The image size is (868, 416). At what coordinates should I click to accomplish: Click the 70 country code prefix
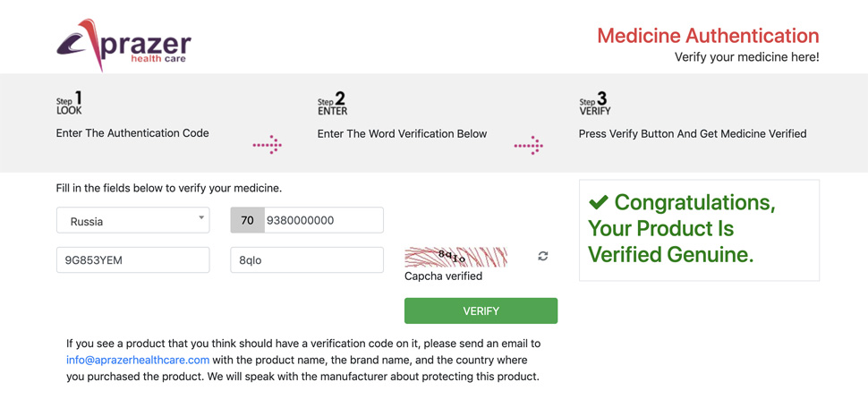click(x=247, y=220)
